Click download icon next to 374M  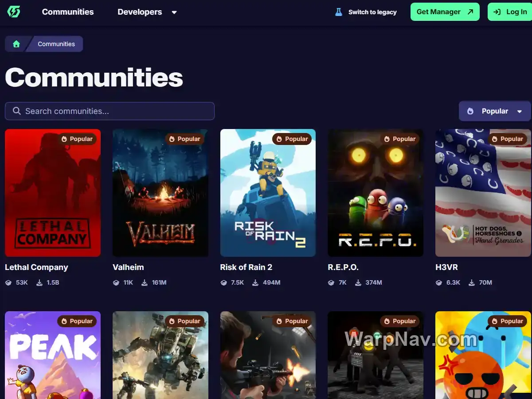(x=358, y=282)
